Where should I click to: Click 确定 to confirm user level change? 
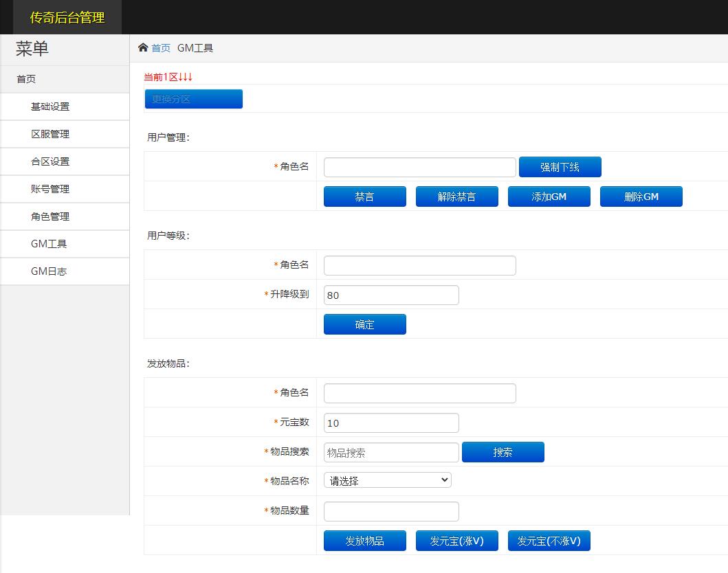[x=364, y=324]
